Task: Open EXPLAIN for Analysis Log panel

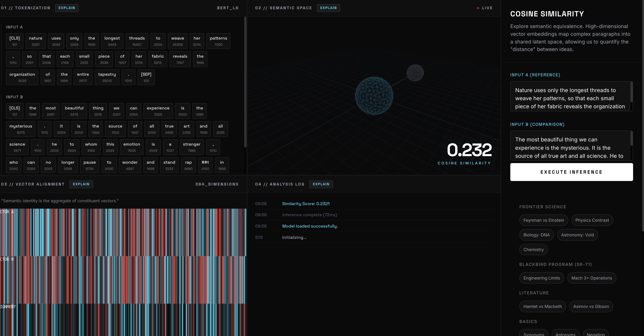Action: 321,184
